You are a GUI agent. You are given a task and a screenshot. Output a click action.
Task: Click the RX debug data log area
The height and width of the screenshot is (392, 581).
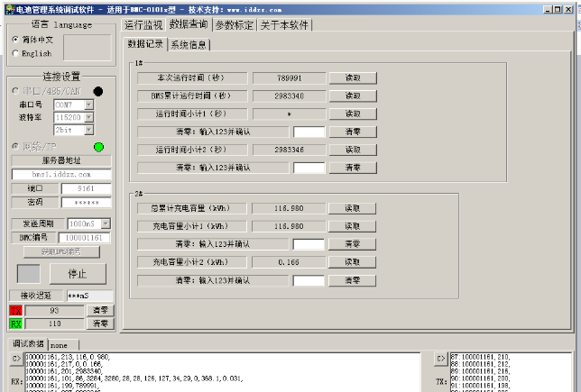222,372
